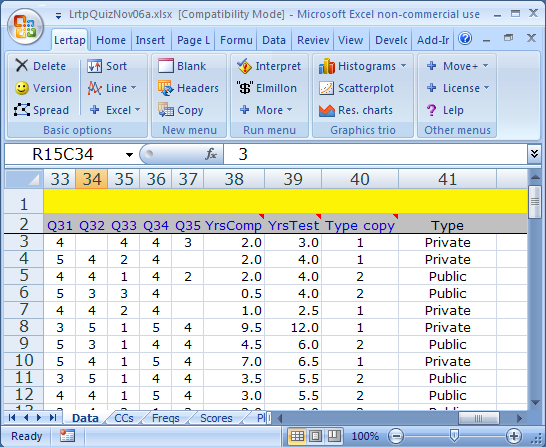This screenshot has width=546, height=447.
Task: Click the formula bar value field
Action: pyautogui.click(x=375, y=154)
